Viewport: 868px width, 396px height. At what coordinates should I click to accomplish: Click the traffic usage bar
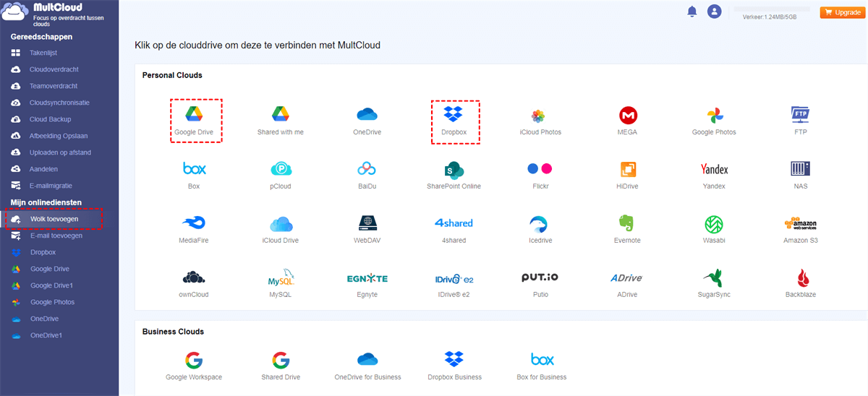pos(772,9)
